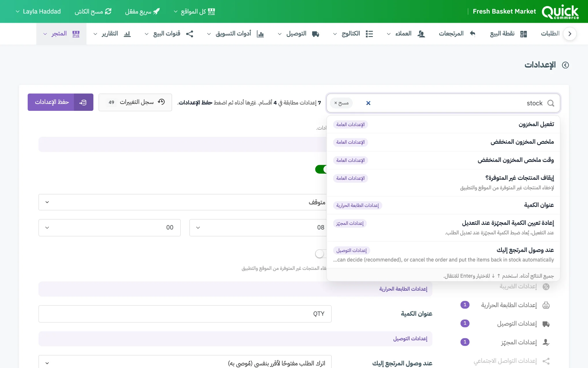
Task: Open the الكتالوج catalog menu
Action: point(353,34)
